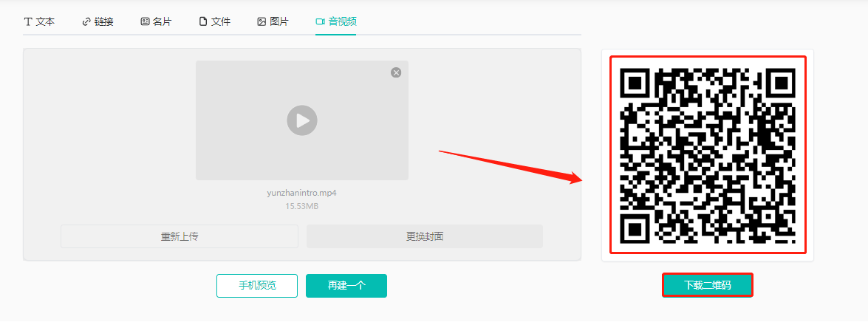Open the 链接 tab label
The width and height of the screenshot is (868, 325).
pos(104,22)
